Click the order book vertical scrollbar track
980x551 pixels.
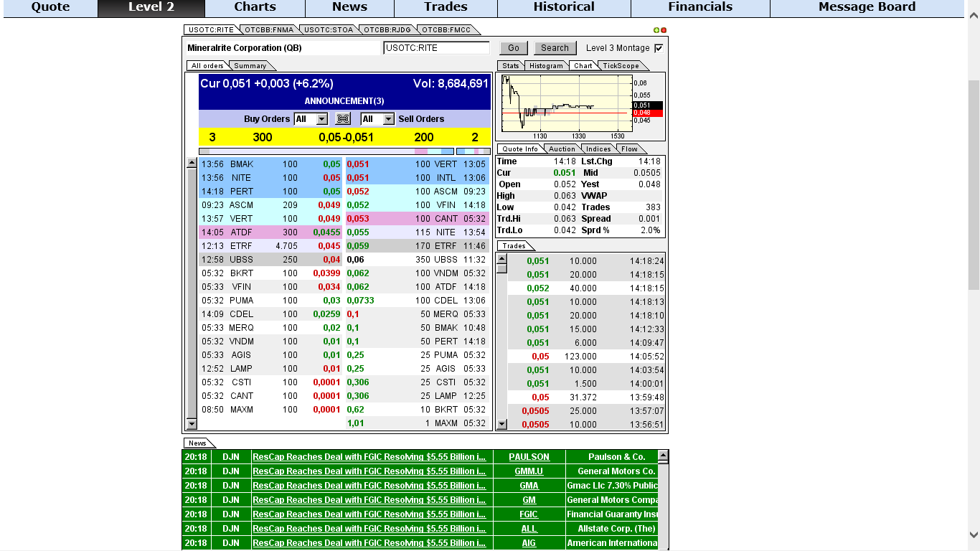click(x=192, y=293)
